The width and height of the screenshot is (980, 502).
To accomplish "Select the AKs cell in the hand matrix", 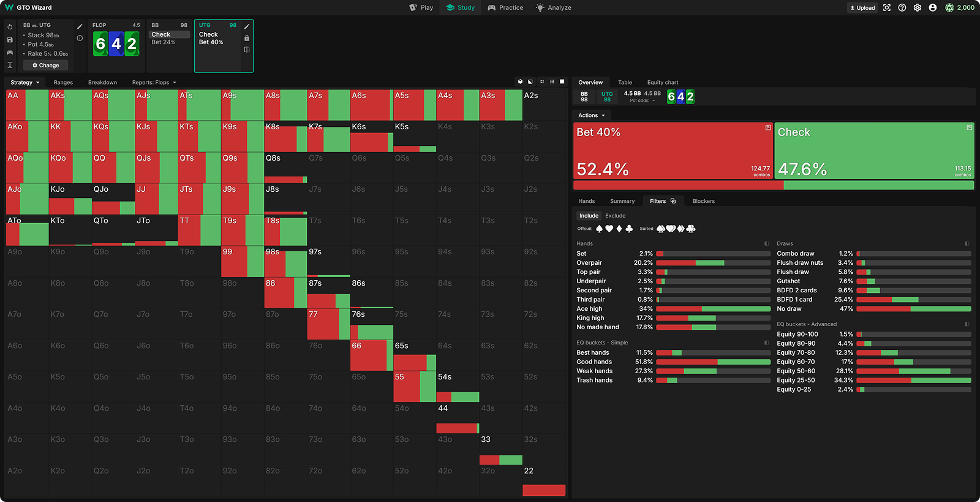I will (x=70, y=105).
